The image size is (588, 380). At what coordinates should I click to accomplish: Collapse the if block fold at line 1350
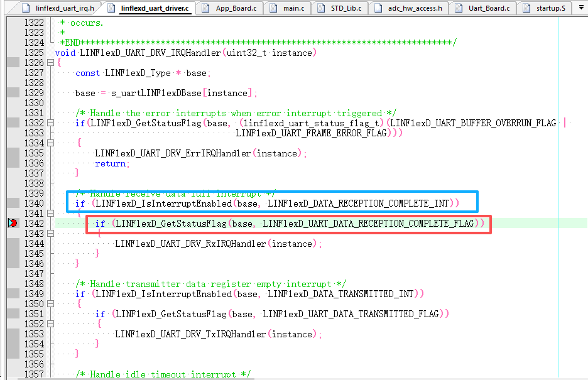pyautogui.click(x=51, y=303)
